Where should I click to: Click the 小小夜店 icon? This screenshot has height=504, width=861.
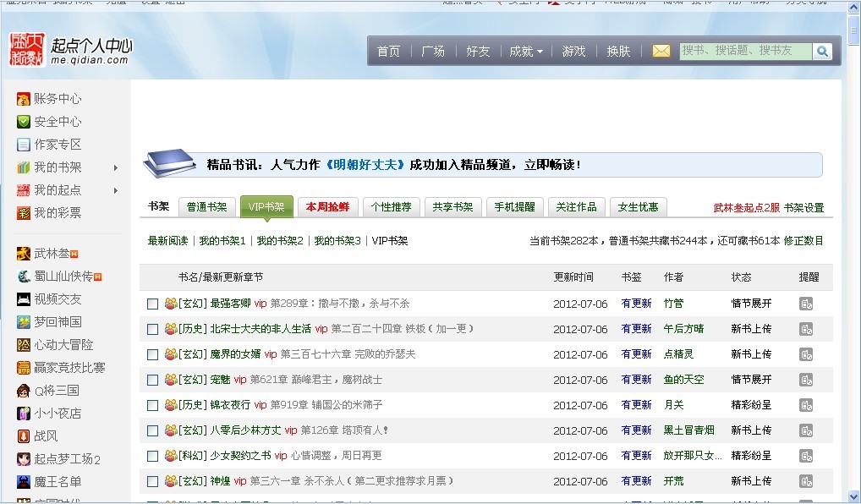click(23, 414)
